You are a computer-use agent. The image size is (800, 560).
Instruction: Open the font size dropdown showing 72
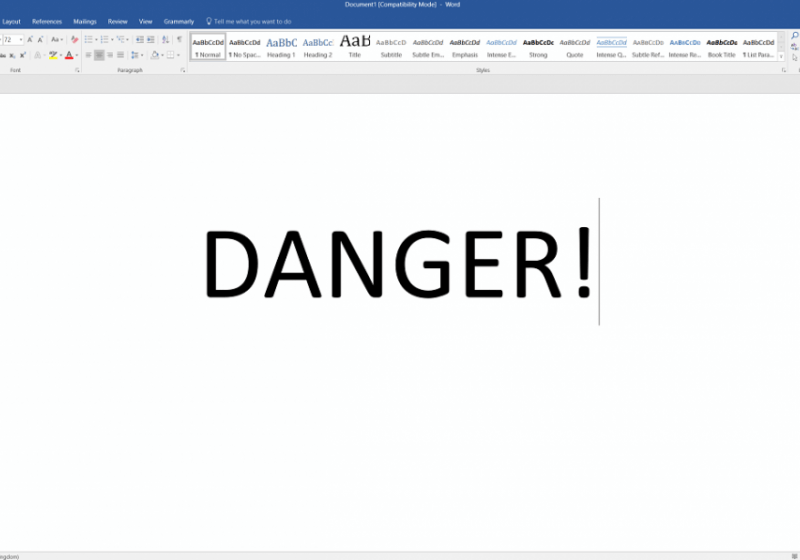point(21,39)
